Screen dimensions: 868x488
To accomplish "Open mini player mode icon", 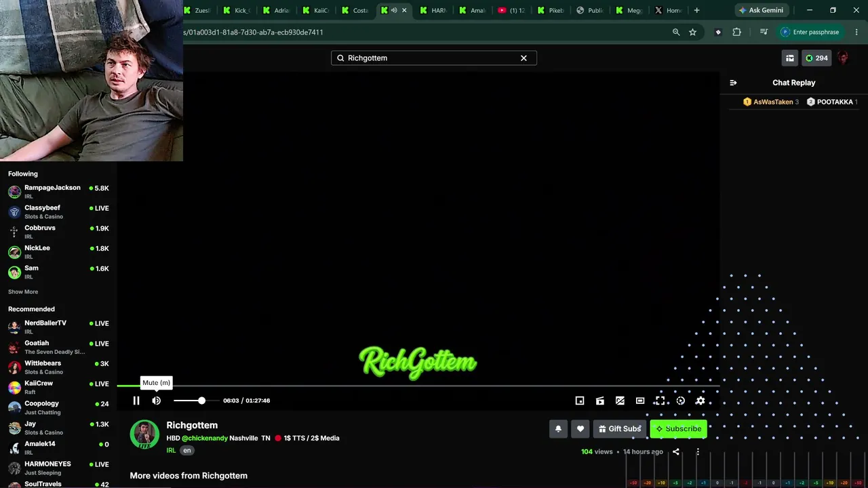I will point(580,401).
